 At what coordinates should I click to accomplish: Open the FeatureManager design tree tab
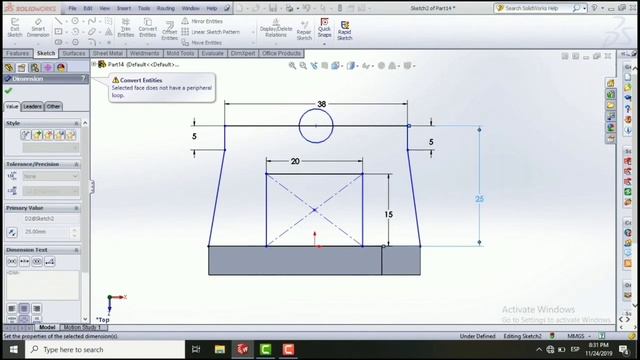coord(9,67)
